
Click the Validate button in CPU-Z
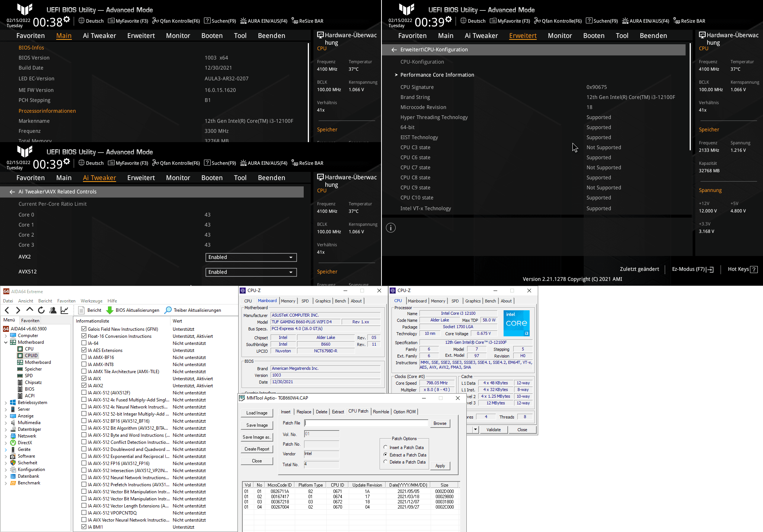(x=493, y=430)
